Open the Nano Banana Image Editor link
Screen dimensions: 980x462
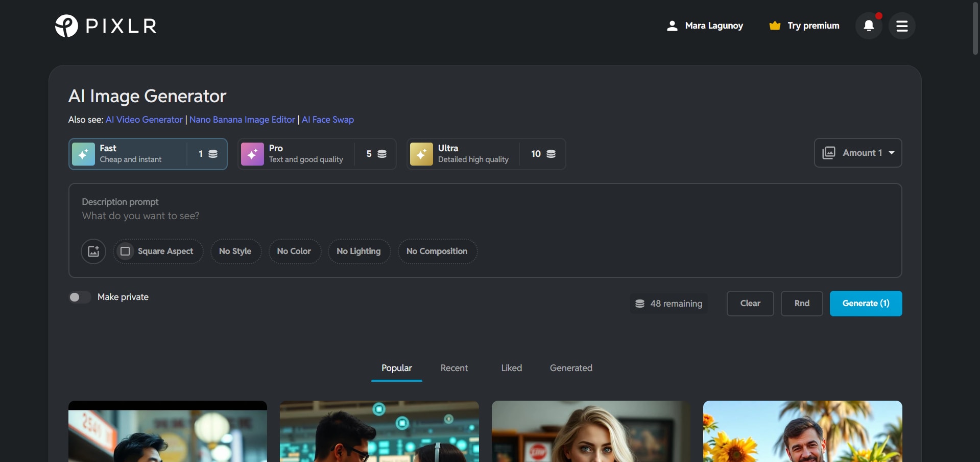(242, 120)
